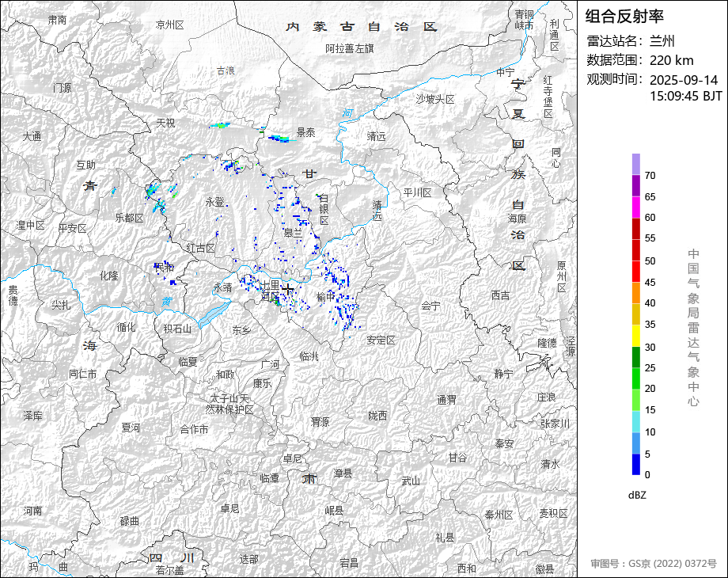
Task: Click the map label 白银区
Action: click(324, 209)
